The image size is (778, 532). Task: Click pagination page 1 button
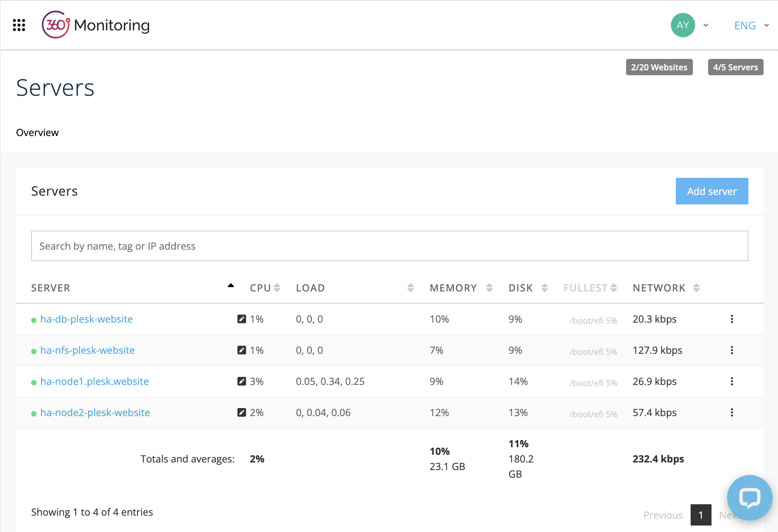[x=701, y=515]
